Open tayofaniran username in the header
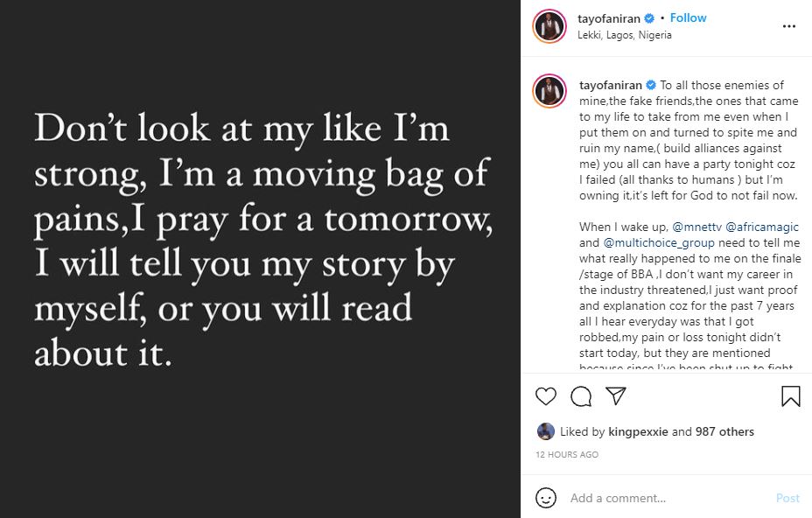This screenshot has height=518, width=812. [x=610, y=17]
